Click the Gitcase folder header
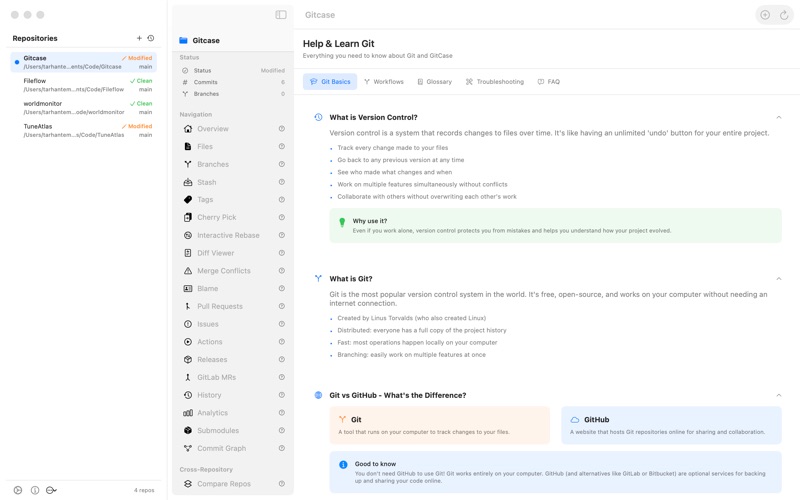 pos(233,40)
